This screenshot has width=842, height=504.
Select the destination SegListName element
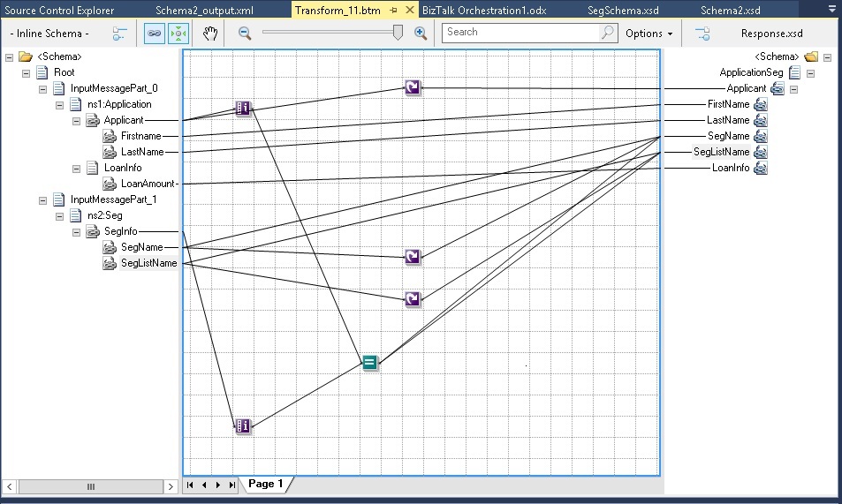point(721,152)
